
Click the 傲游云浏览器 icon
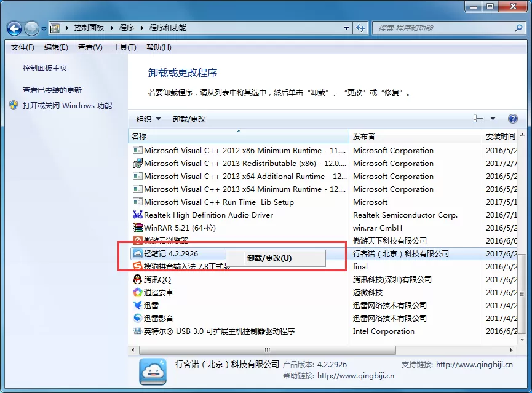point(137,240)
